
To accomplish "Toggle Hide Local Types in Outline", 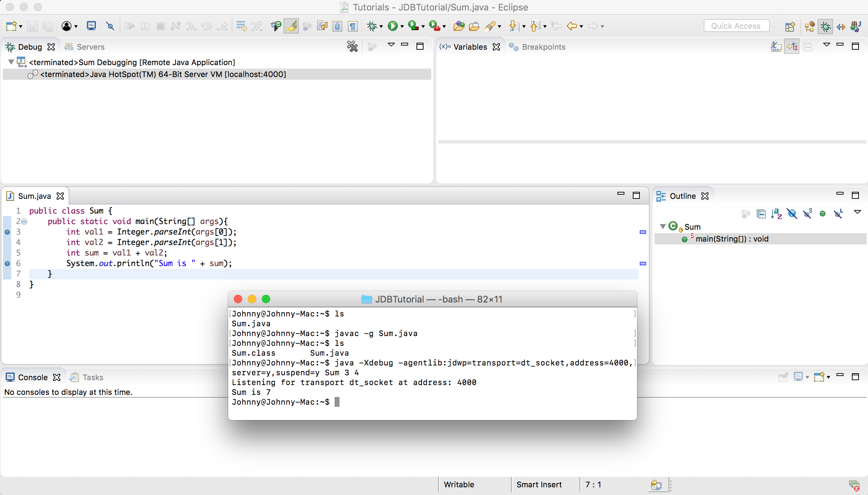I will click(x=839, y=214).
